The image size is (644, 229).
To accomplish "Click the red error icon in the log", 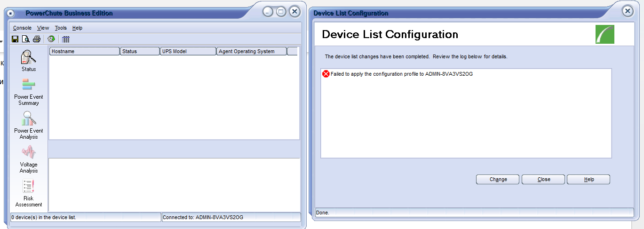I will click(326, 74).
